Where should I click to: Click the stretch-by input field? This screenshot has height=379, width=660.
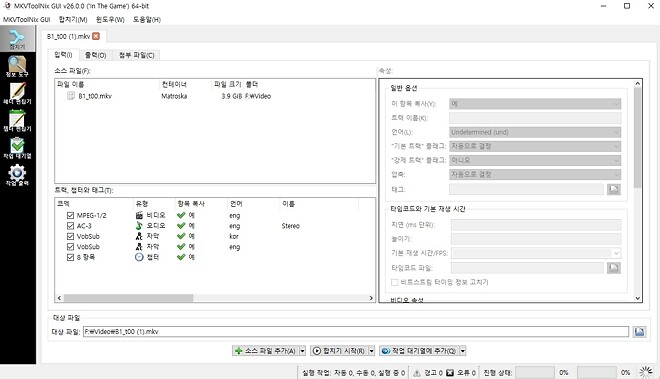536,239
